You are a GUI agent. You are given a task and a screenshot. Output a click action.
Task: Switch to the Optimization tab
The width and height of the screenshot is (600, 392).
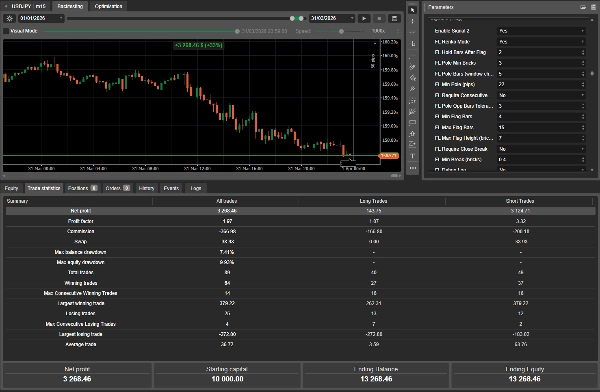click(x=108, y=6)
